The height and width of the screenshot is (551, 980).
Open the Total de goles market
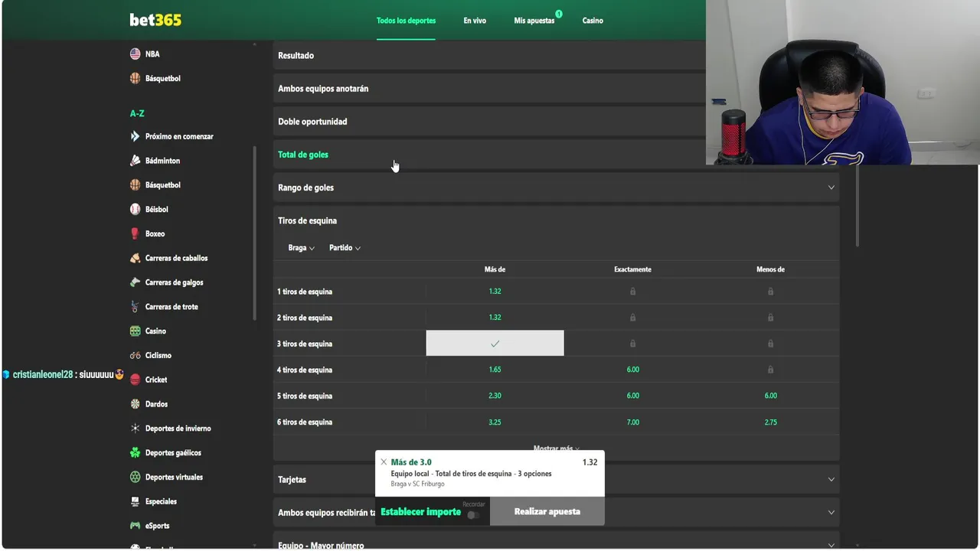(x=489, y=155)
